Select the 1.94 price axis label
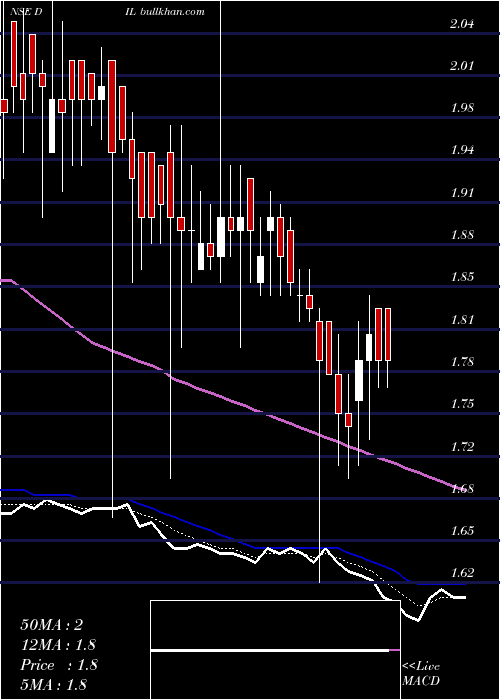This screenshot has height=700, width=500. [462, 150]
